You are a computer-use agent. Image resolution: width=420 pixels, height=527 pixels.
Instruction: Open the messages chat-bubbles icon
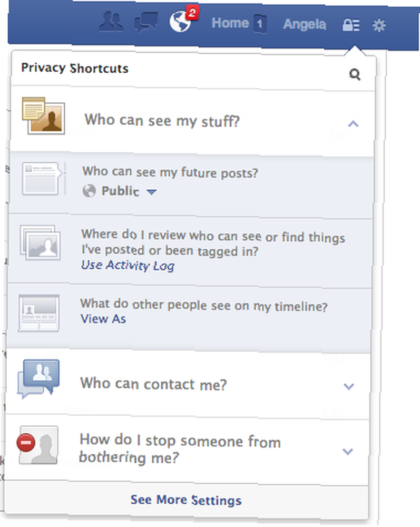[146, 23]
